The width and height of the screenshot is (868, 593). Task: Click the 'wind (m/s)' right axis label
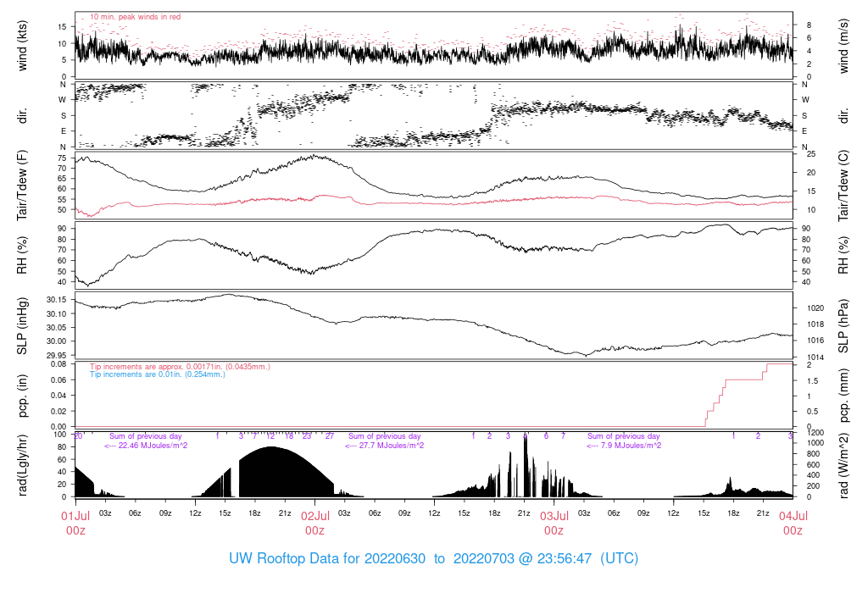(843, 46)
